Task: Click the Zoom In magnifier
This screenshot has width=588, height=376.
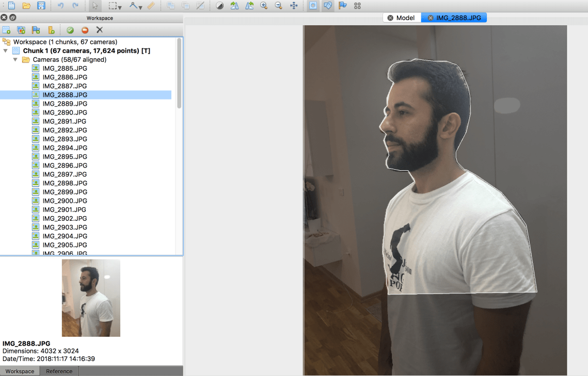Action: point(264,6)
